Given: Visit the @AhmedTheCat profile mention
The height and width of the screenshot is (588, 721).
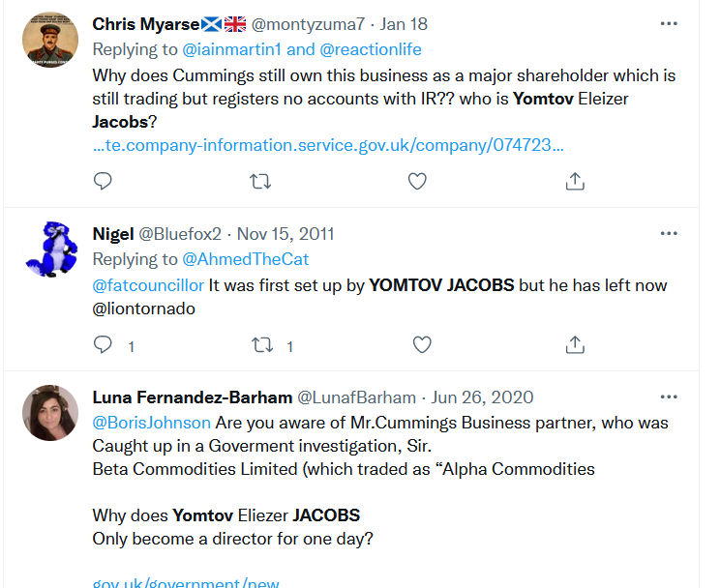Looking at the screenshot, I should [246, 259].
